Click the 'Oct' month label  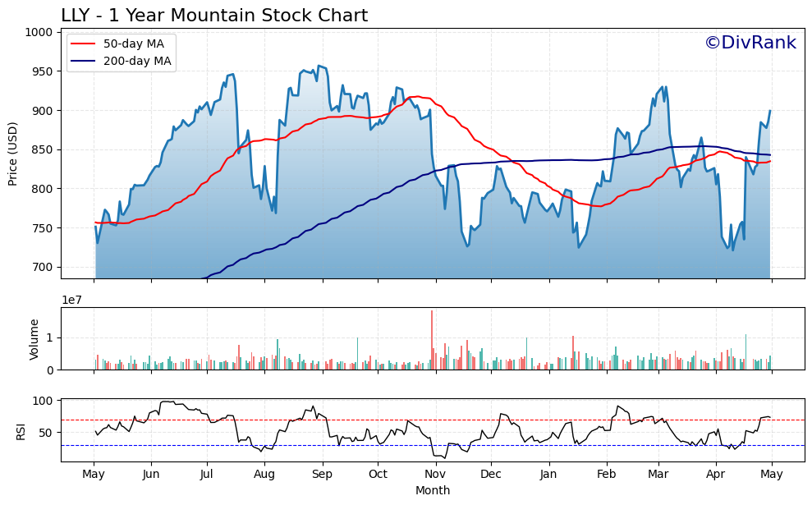coord(378,475)
